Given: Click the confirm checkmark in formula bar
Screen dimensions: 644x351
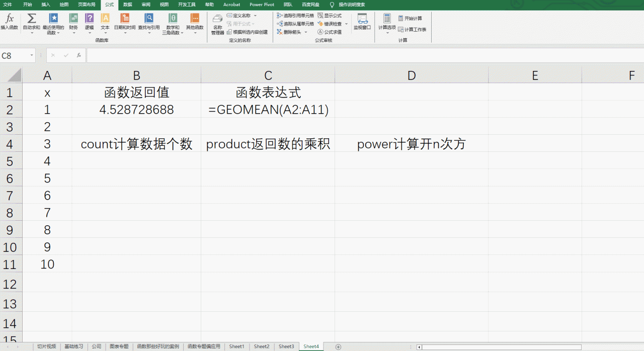Looking at the screenshot, I should tap(66, 55).
